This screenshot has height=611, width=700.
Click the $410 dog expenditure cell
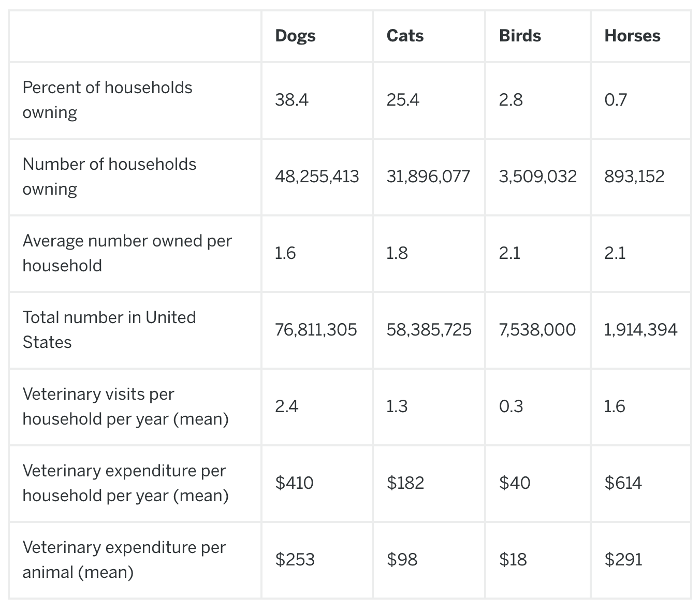[294, 483]
